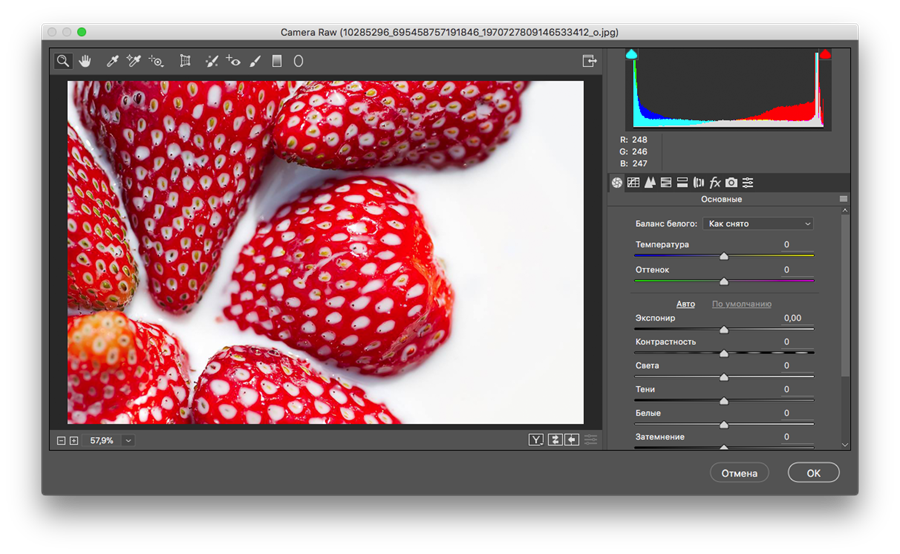Viewport: 900px width, 554px height.
Task: Click the Температура slider handle
Action: click(x=723, y=256)
